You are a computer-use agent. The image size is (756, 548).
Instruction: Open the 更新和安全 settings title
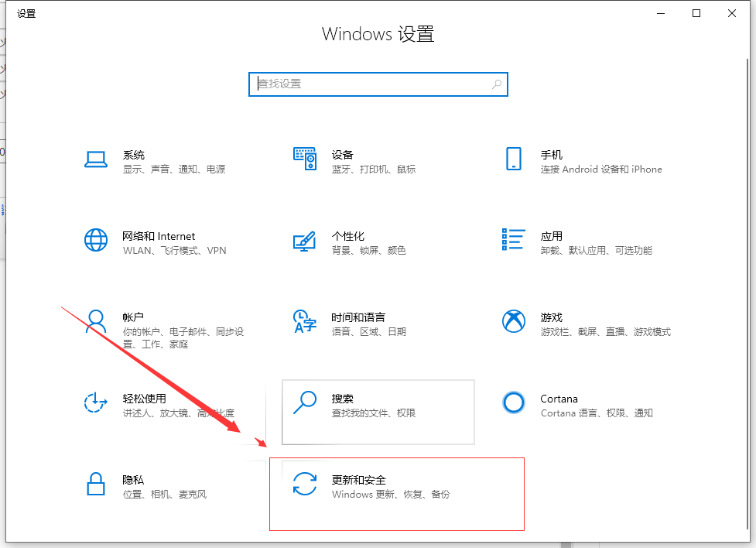(x=359, y=480)
